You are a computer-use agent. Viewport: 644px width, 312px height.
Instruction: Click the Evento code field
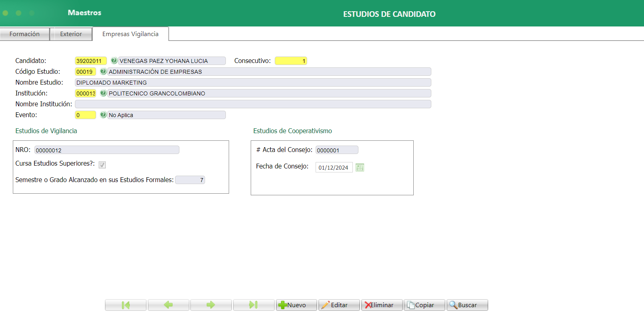point(85,115)
